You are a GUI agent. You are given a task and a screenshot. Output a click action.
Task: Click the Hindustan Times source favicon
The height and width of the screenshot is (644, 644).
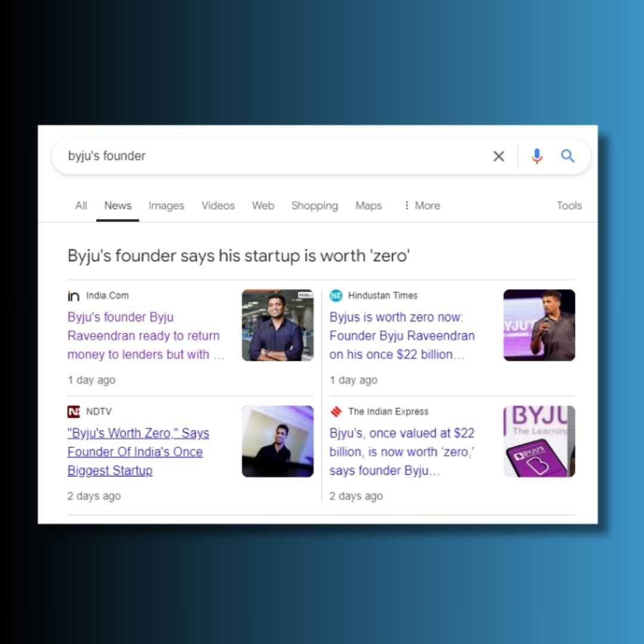tap(336, 296)
